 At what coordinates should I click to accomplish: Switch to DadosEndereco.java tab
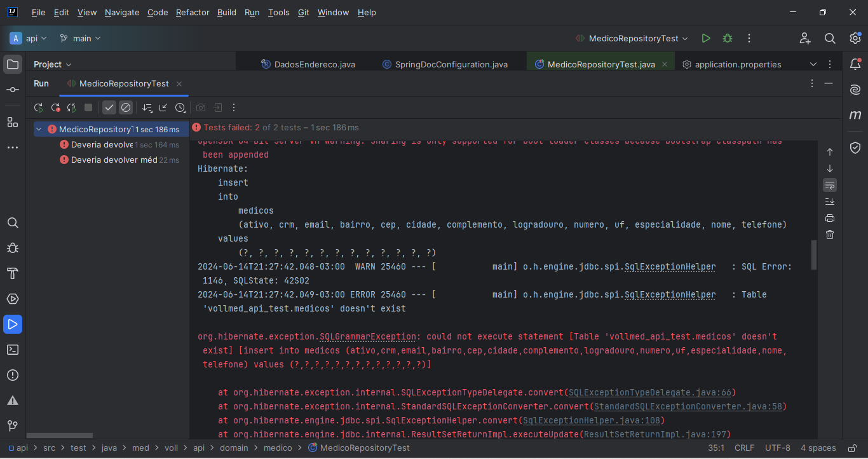308,64
